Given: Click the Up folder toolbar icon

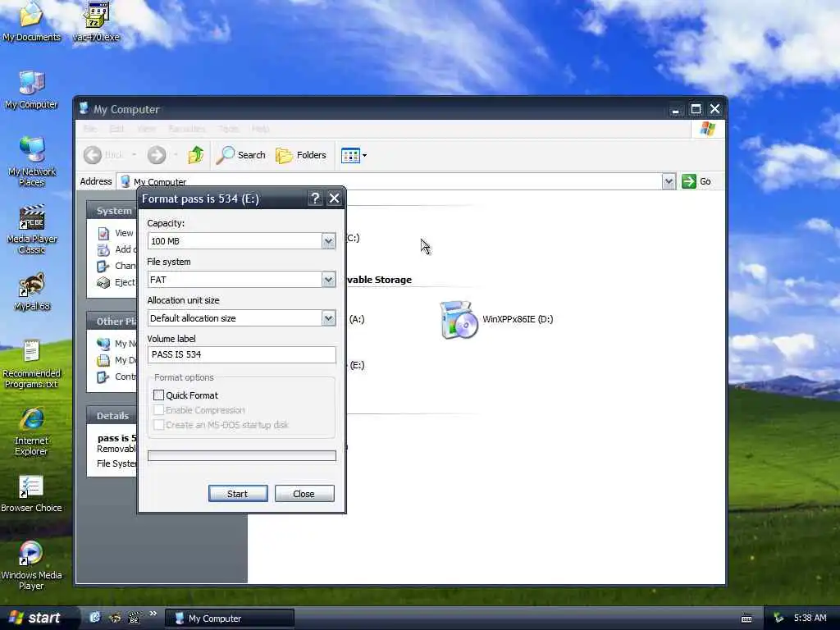Looking at the screenshot, I should [195, 155].
